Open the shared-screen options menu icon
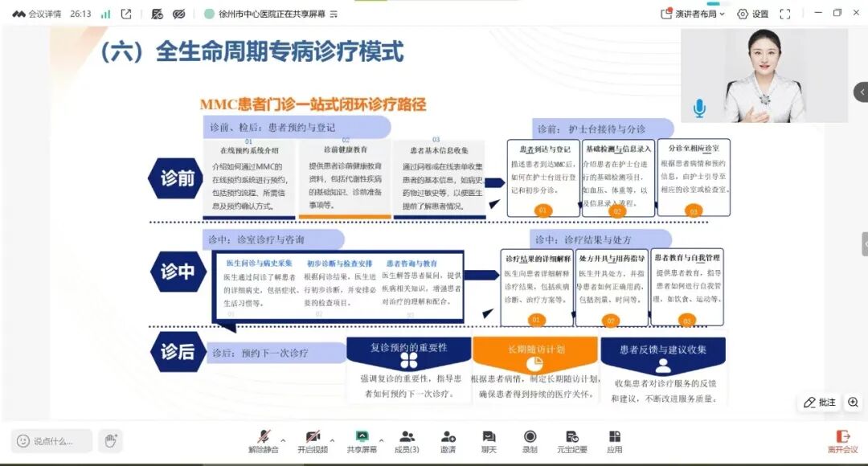Image resolution: width=868 pixels, height=466 pixels. click(x=334, y=14)
